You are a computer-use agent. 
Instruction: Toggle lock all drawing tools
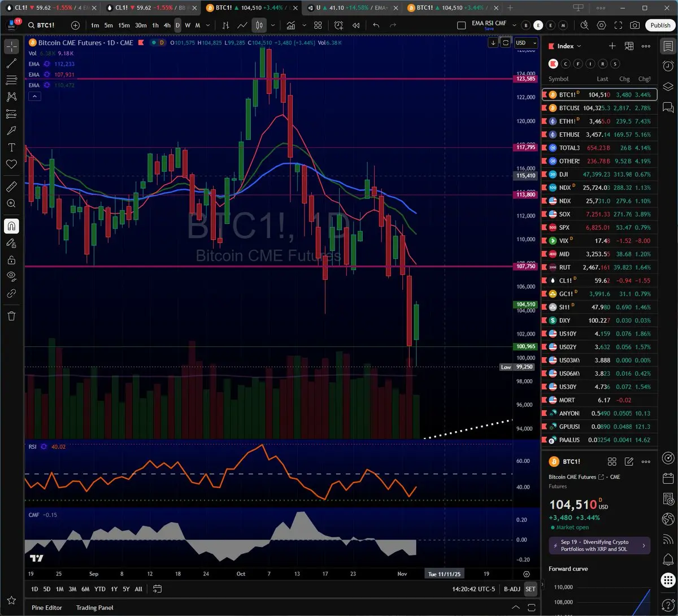click(x=11, y=260)
